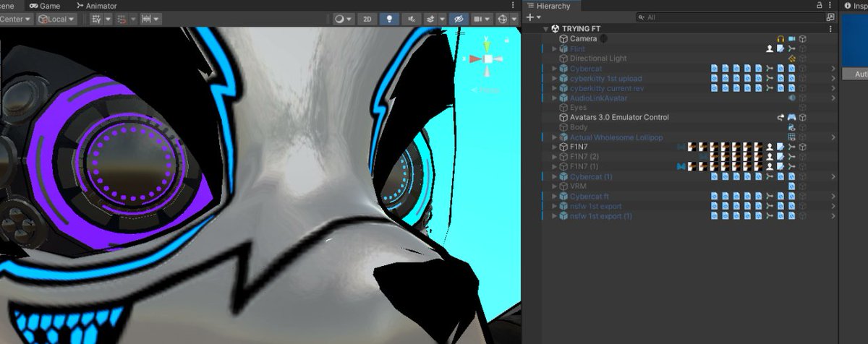Expand Actual Wholesome Lollipop prefab
The width and height of the screenshot is (868, 344).
click(555, 137)
